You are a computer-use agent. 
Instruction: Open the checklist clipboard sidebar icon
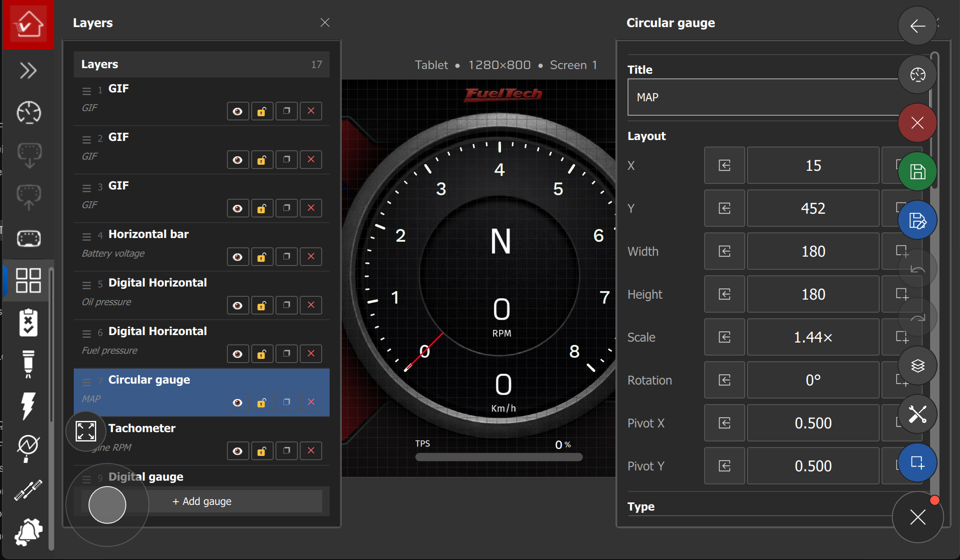(28, 322)
